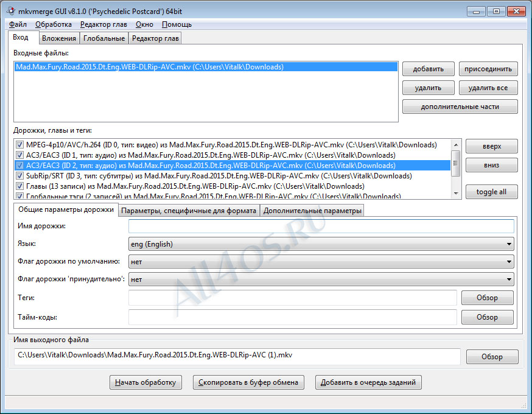Click the Теги input field
Screen dimensions: 532x414
click(292, 298)
